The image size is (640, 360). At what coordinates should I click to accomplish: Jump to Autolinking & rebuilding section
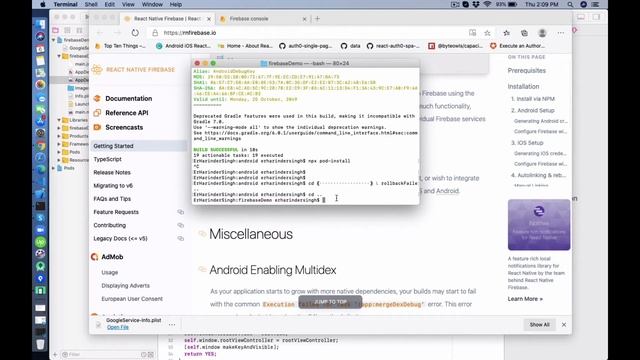click(x=538, y=175)
